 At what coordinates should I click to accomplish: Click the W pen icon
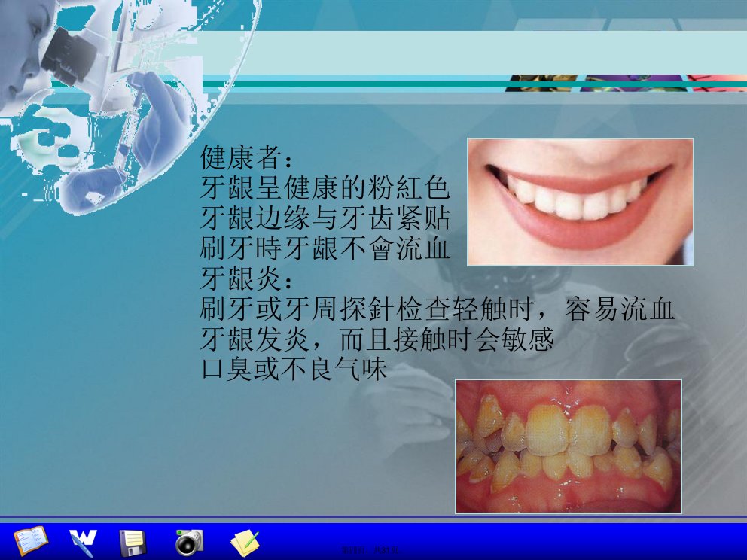[83, 543]
